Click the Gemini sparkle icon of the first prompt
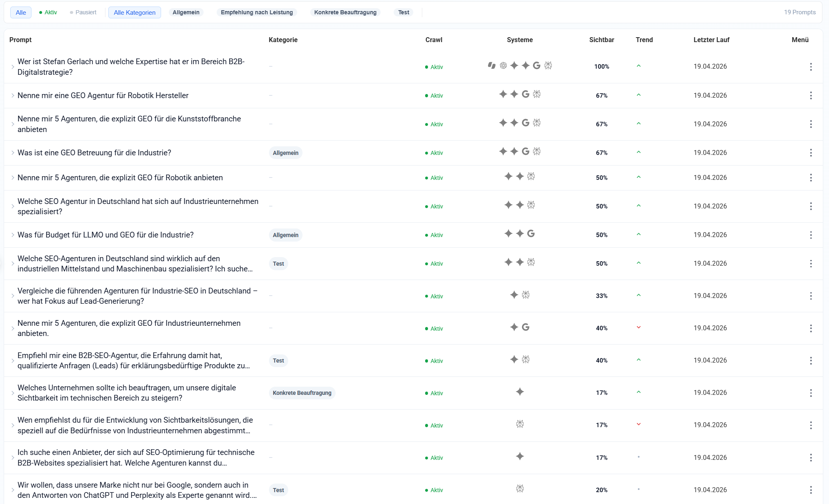This screenshot has height=504, width=829. [514, 66]
